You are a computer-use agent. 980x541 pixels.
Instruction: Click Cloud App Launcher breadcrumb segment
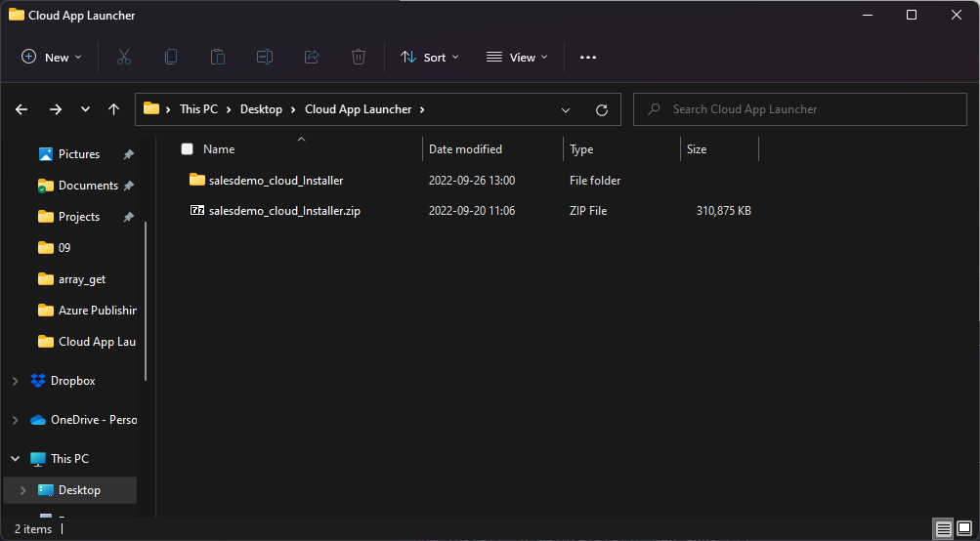(x=359, y=109)
